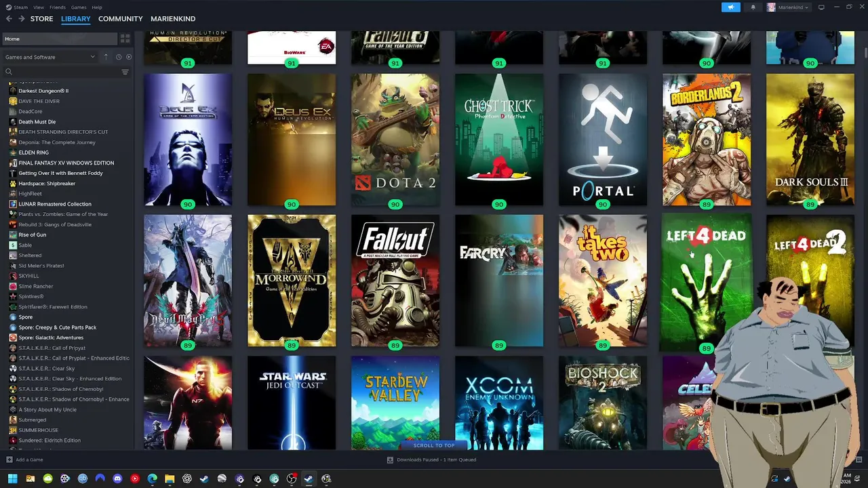Open the Games menu

pos(79,7)
